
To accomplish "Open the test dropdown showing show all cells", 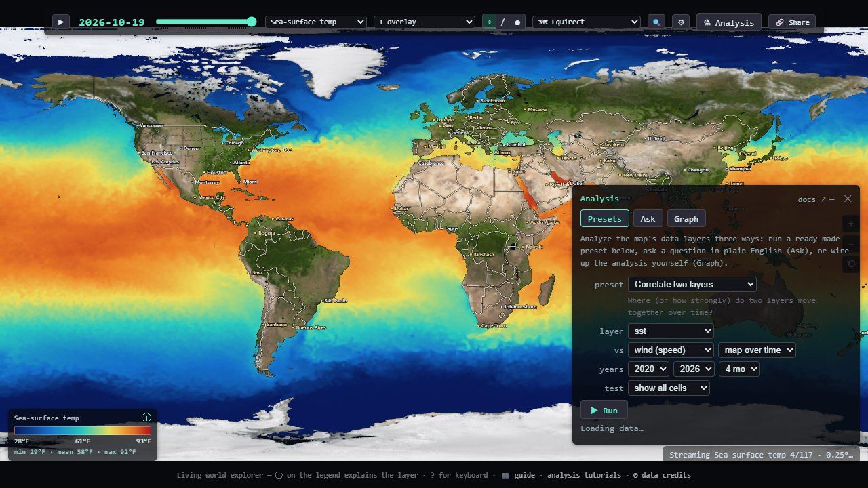I will pos(669,388).
